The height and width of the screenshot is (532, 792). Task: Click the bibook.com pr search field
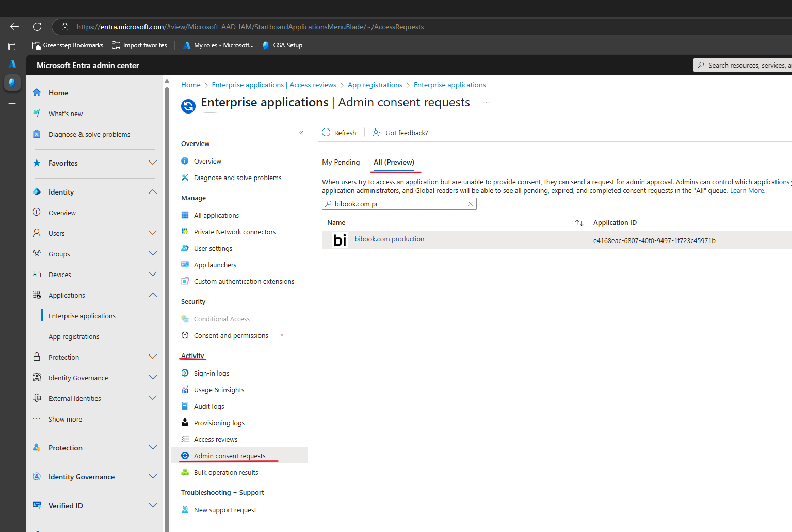[399, 204]
